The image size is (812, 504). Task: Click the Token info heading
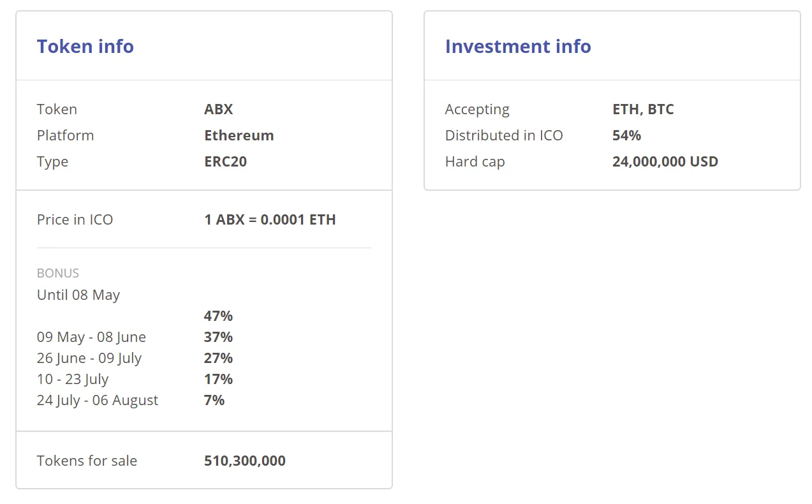[85, 47]
